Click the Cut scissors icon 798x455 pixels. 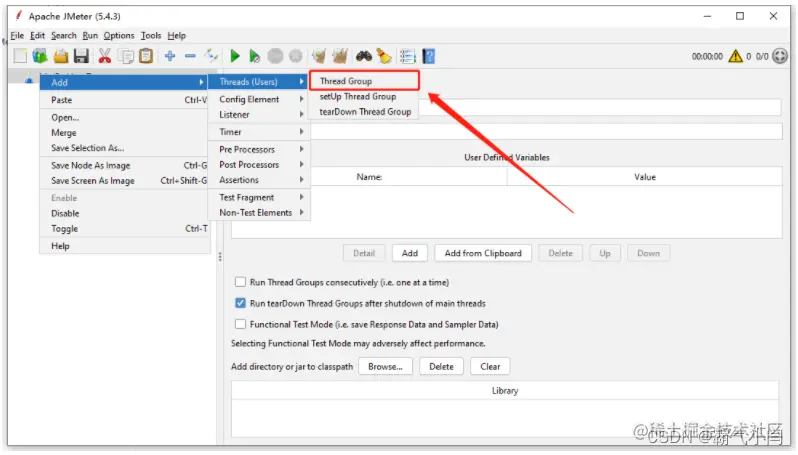[105, 56]
